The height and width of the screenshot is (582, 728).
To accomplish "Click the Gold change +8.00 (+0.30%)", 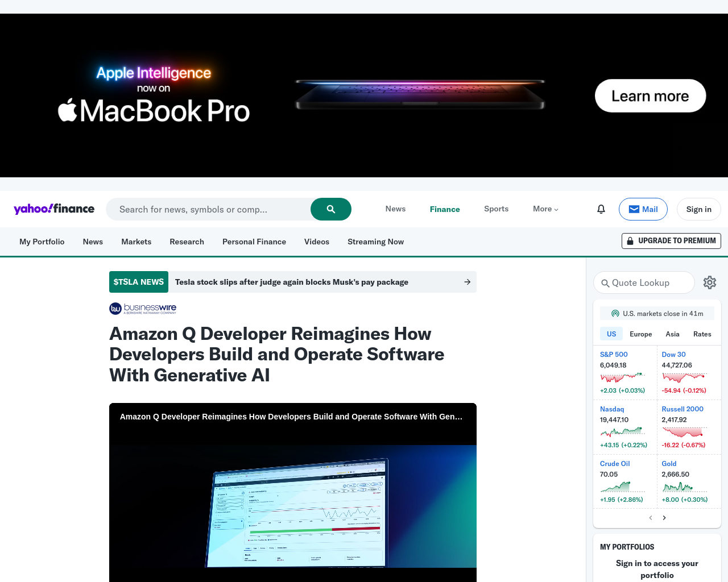I will (x=685, y=500).
